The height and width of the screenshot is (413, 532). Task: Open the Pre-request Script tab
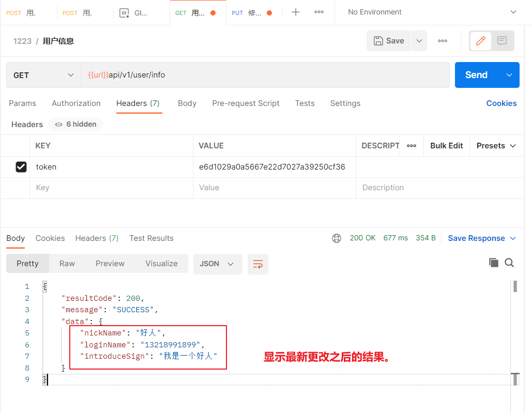click(x=246, y=103)
